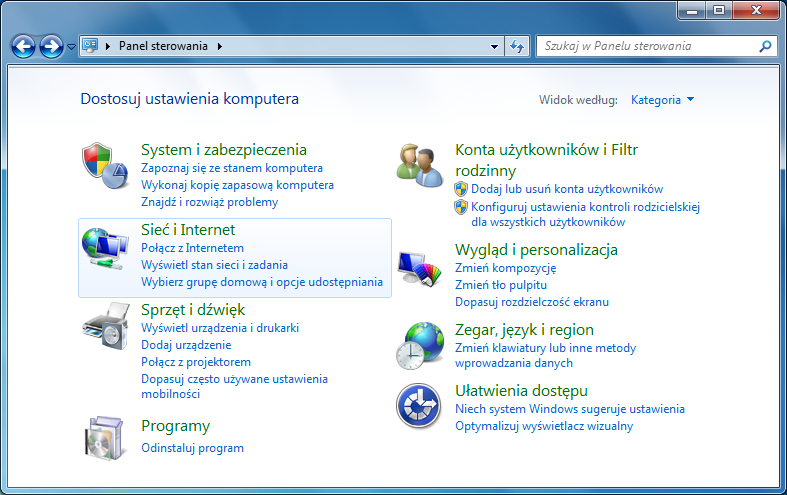
Task: Click the Back navigation button
Action: 24,46
